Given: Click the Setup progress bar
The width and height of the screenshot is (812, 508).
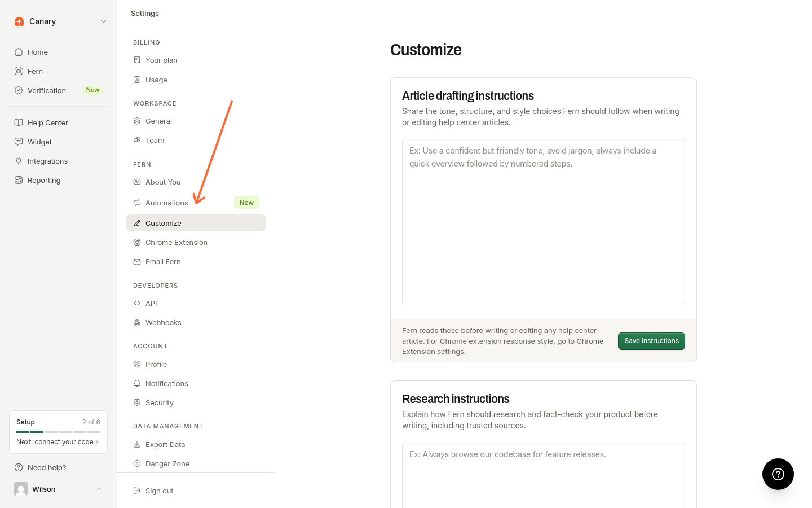Looking at the screenshot, I should (x=58, y=432).
